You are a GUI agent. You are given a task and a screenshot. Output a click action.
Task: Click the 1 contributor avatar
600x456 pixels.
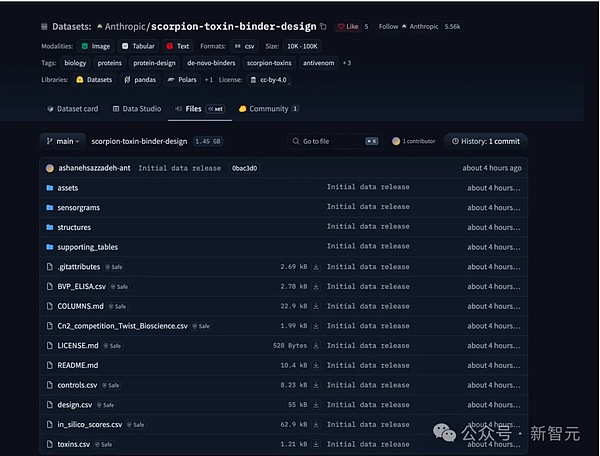click(396, 141)
